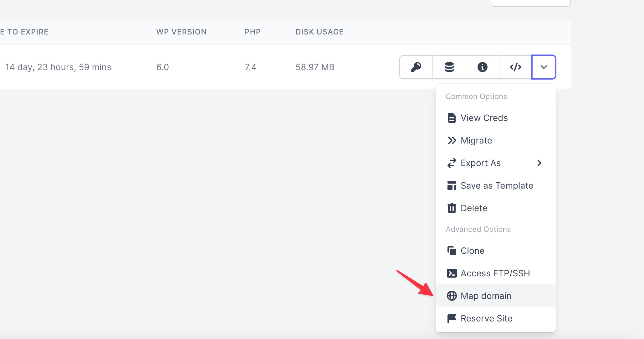Select the View Creds option

496,118
